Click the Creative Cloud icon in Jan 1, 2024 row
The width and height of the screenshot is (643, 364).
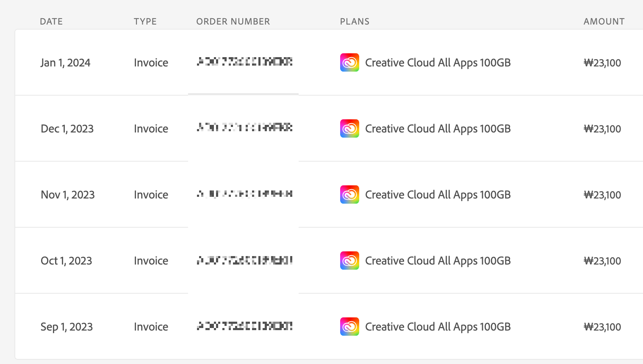349,63
